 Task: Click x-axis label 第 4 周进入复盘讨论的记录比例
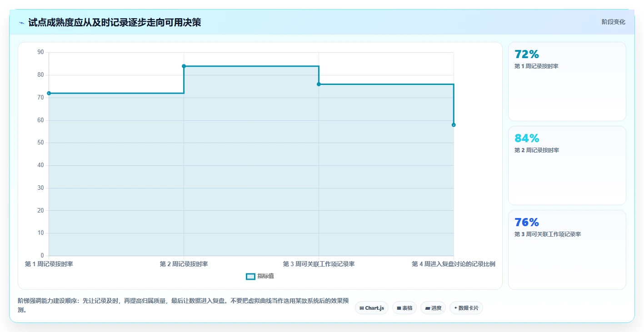[x=453, y=264]
